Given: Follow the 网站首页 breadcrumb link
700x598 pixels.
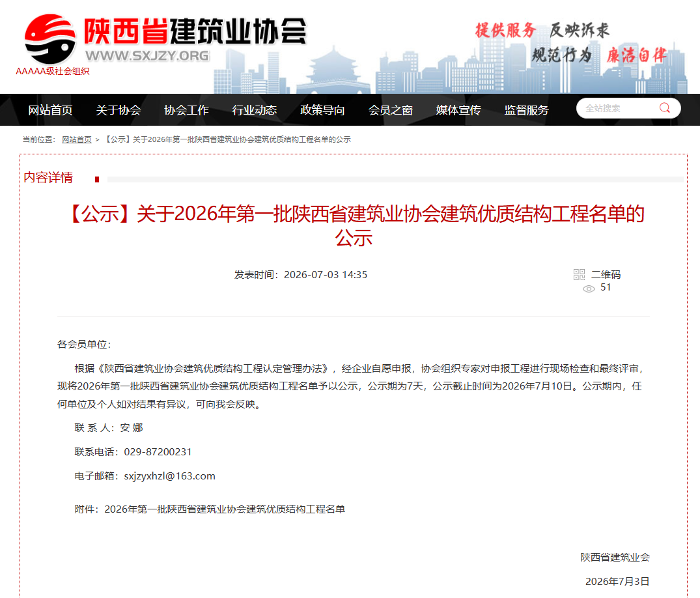Looking at the screenshot, I should tap(76, 139).
